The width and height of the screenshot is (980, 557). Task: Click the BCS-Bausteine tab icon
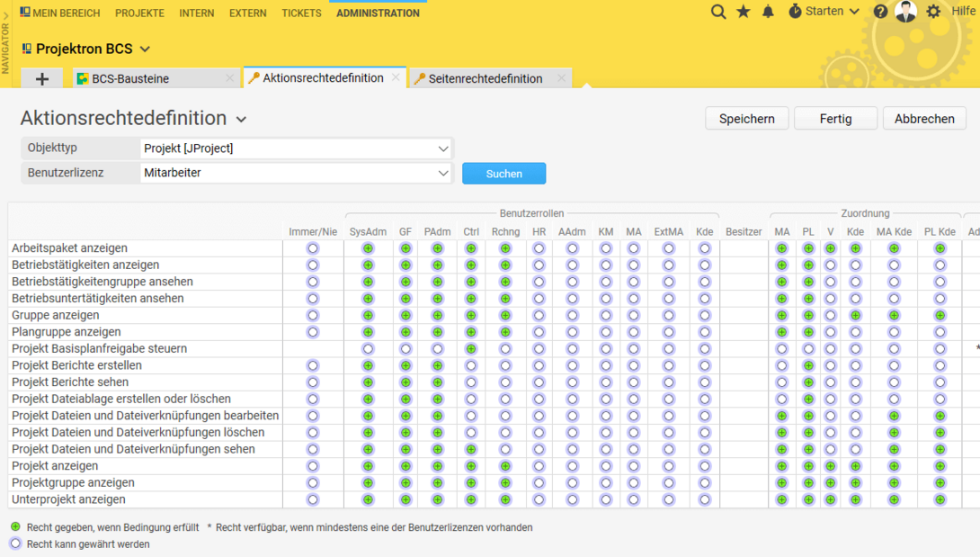[83, 79]
